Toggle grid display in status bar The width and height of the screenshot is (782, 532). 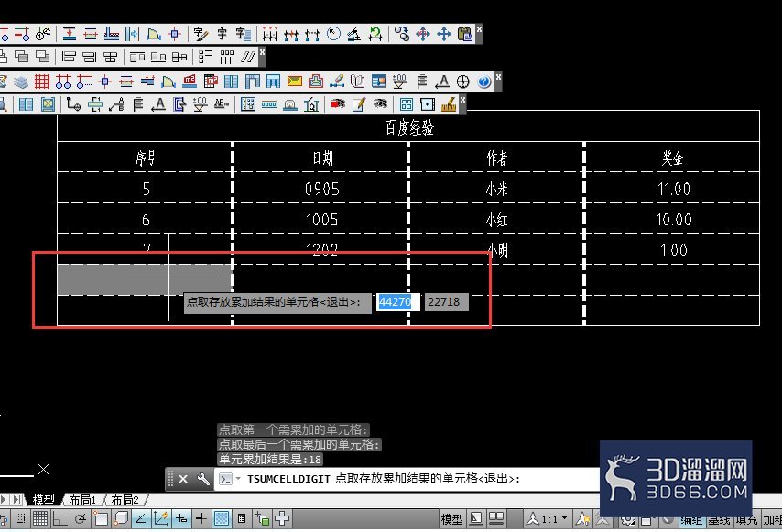(40, 519)
